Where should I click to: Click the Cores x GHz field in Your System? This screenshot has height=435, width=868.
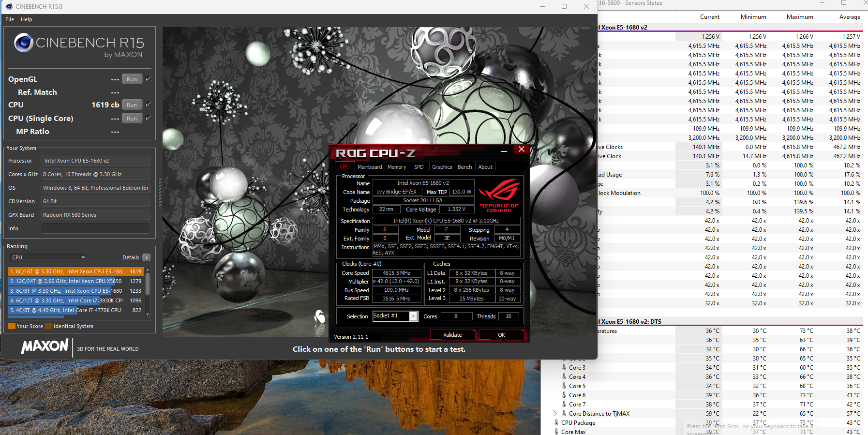tap(95, 174)
